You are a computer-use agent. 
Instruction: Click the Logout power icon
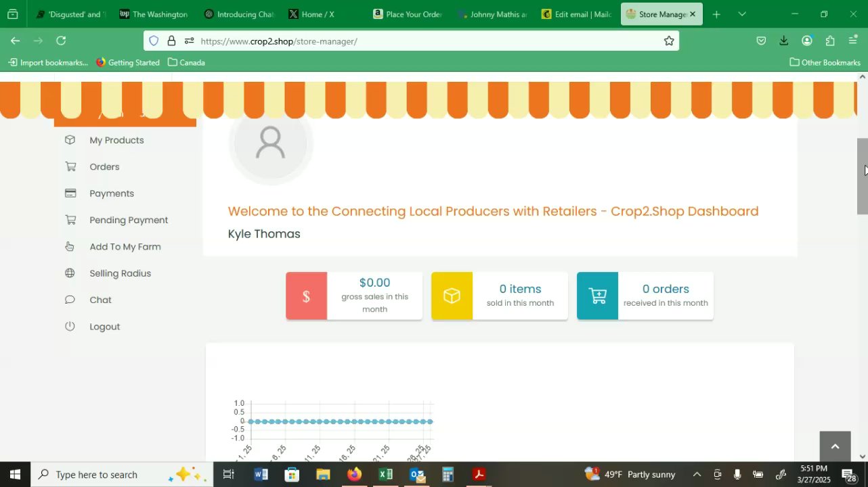click(70, 326)
